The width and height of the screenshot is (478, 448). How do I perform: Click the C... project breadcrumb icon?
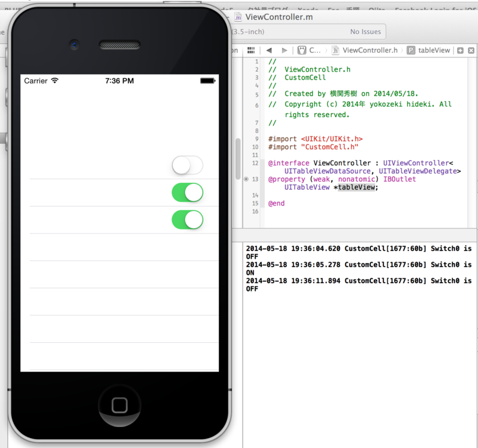coord(302,50)
